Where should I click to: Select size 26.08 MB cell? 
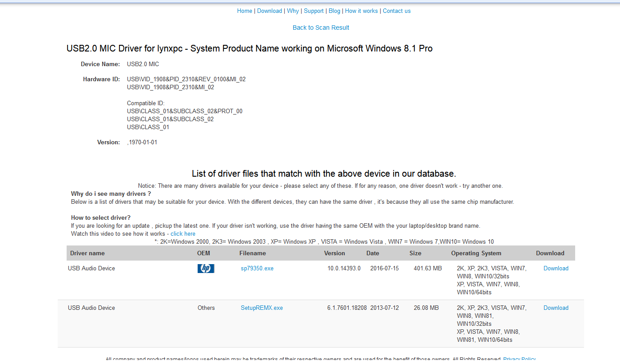coord(426,308)
